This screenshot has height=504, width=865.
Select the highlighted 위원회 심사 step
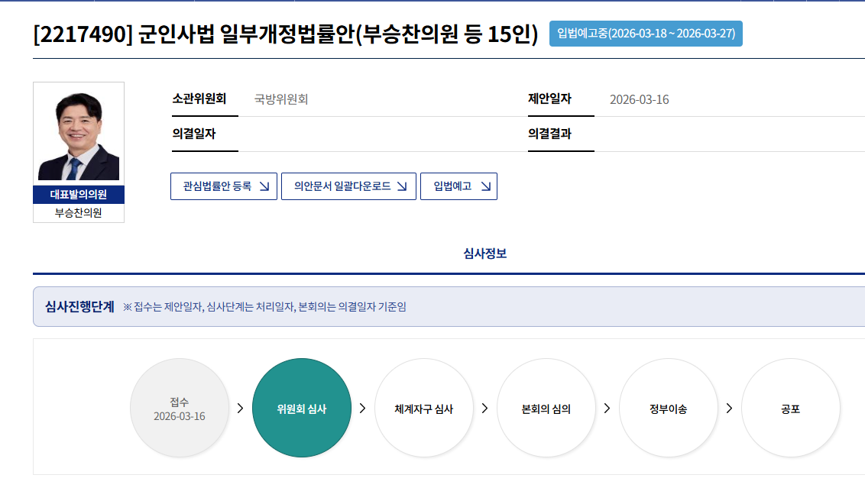tap(302, 409)
